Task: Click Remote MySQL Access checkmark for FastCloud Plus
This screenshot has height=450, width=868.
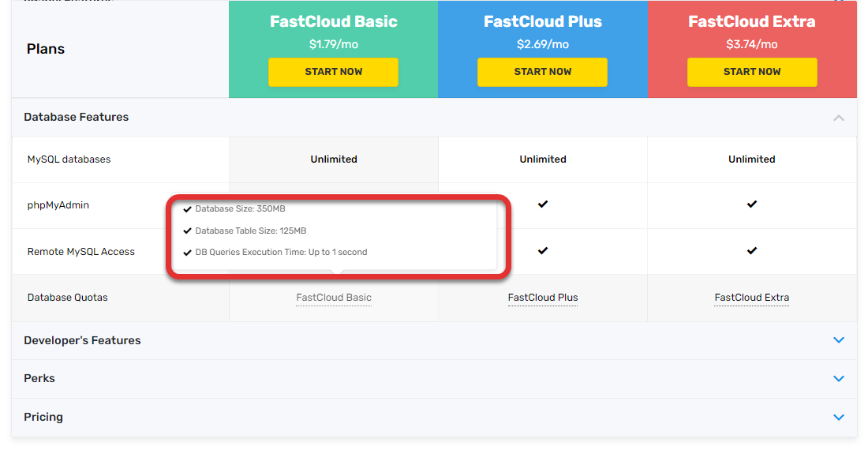Action: click(543, 251)
